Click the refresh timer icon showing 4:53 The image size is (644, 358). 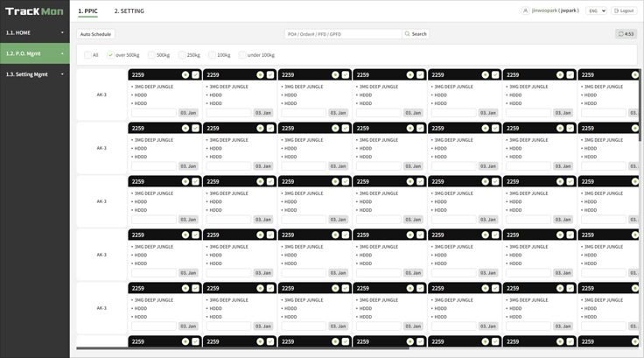pyautogui.click(x=621, y=33)
